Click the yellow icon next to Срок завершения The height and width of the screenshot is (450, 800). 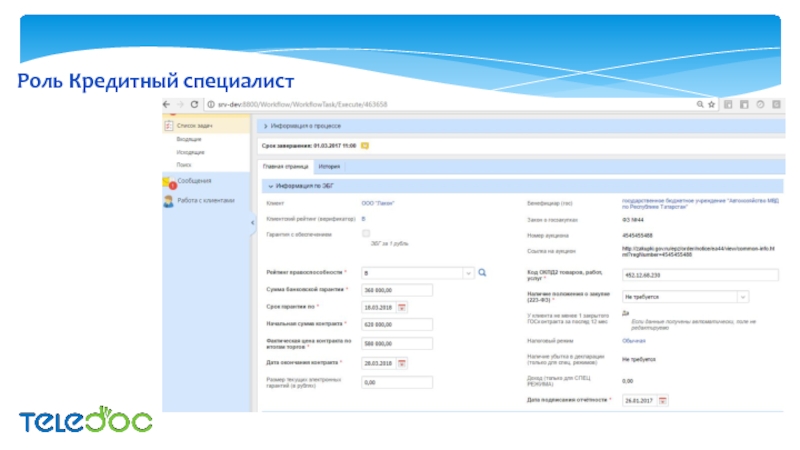pyautogui.click(x=365, y=145)
